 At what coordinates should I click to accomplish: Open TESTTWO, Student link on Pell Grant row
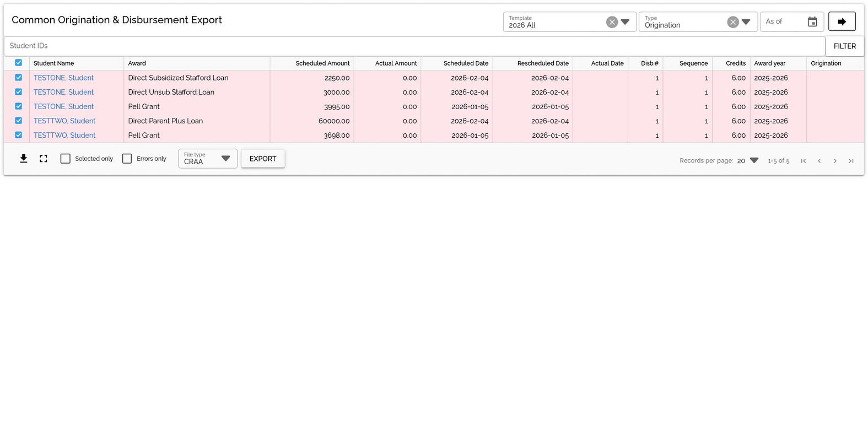[64, 135]
